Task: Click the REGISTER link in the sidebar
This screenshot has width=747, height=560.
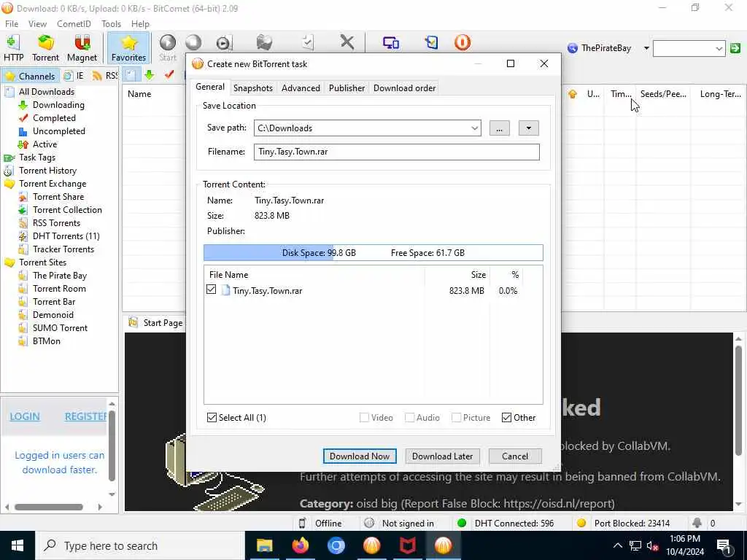Action: tap(86, 416)
